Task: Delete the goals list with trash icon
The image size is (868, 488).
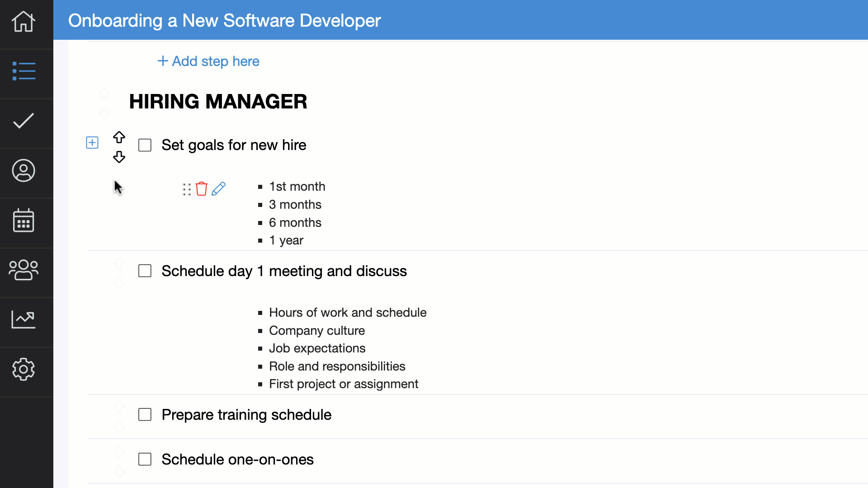Action: click(x=202, y=188)
